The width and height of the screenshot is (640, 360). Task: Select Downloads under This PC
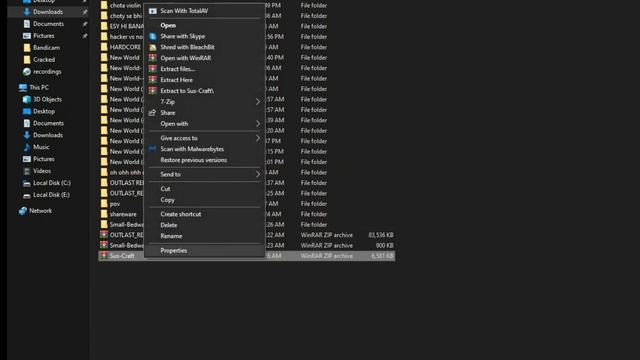pyautogui.click(x=48, y=135)
